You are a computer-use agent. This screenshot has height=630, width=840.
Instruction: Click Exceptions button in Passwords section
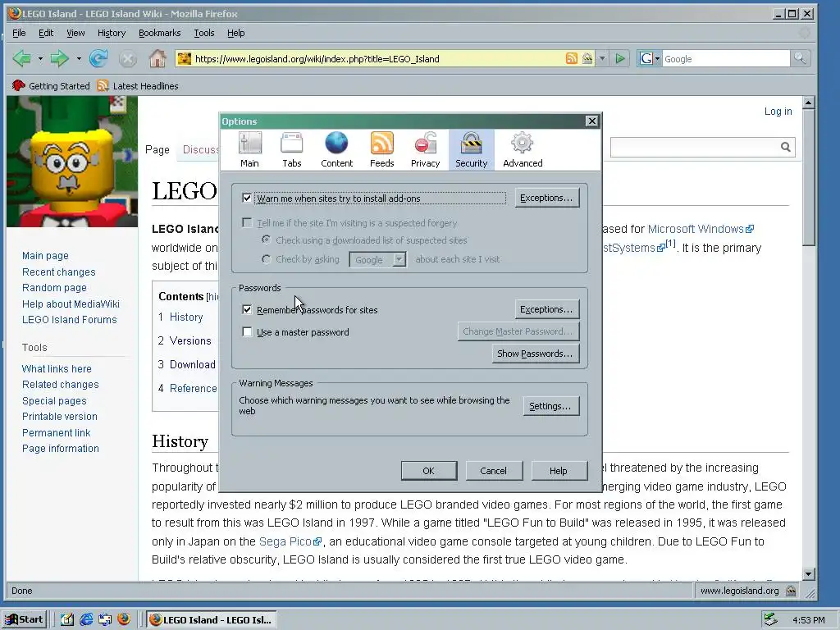546,309
